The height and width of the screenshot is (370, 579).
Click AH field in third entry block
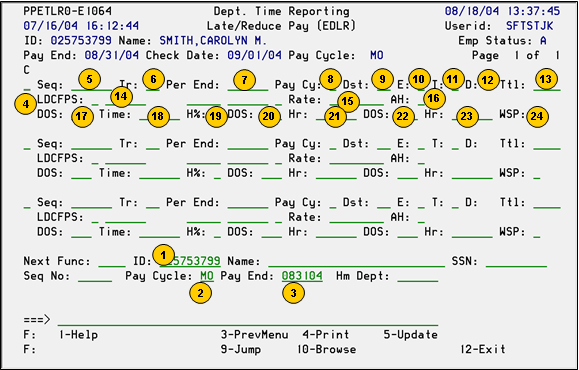pos(421,217)
